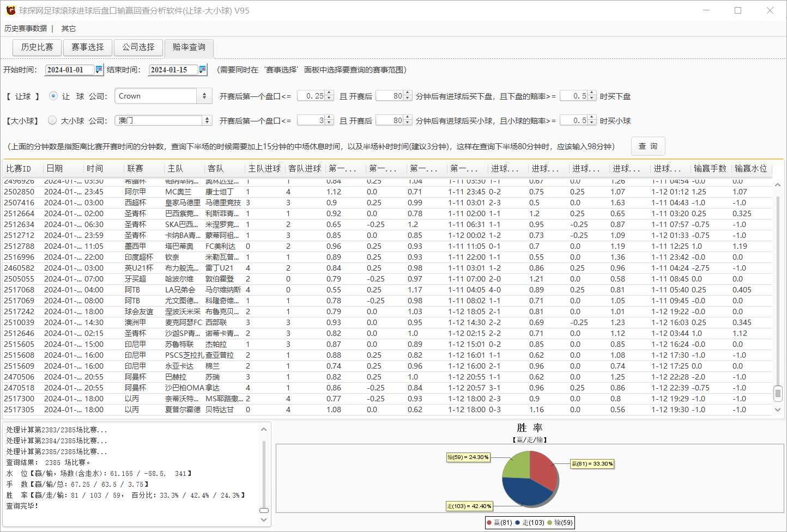Click the 0.25 handicap stepper arrows

[x=329, y=96]
